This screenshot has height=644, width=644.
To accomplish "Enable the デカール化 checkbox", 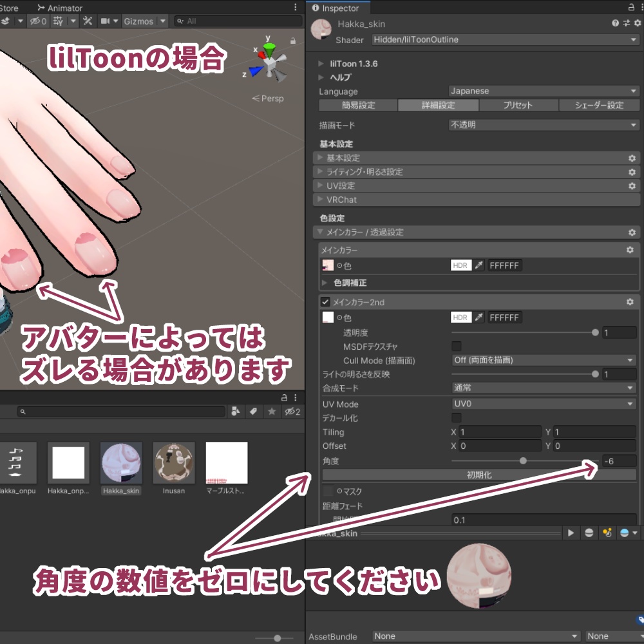I will pos(455,417).
